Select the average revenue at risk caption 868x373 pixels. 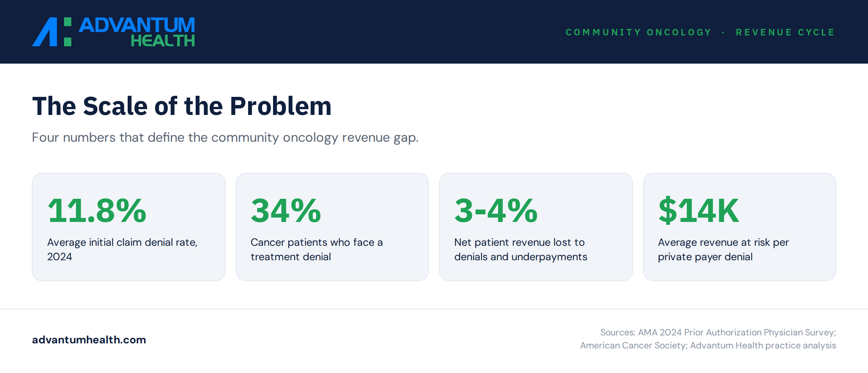click(x=723, y=249)
